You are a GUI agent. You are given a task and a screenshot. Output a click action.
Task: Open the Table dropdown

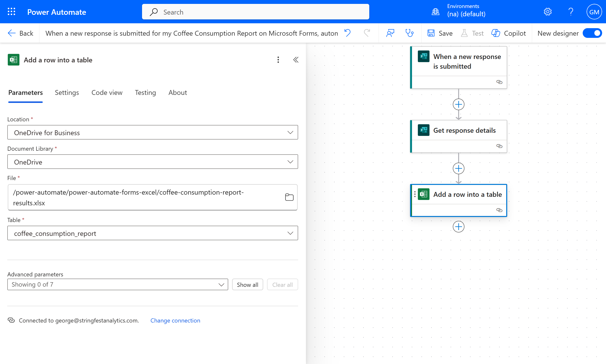tap(290, 233)
